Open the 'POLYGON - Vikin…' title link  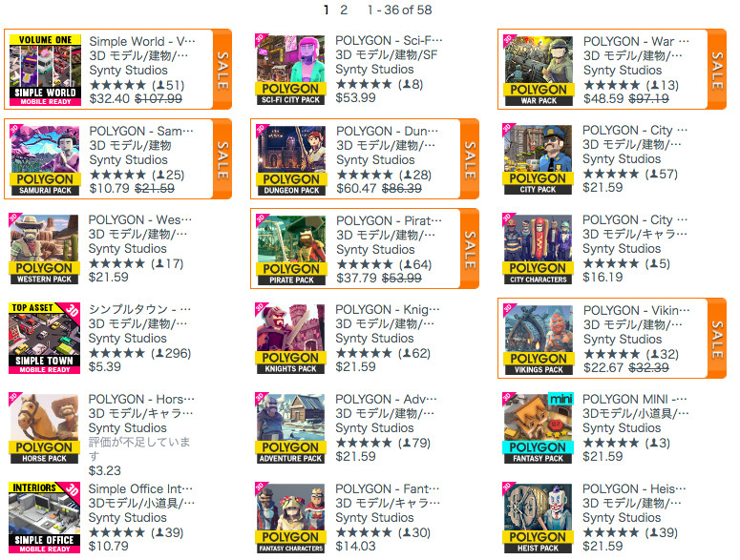[x=636, y=311]
